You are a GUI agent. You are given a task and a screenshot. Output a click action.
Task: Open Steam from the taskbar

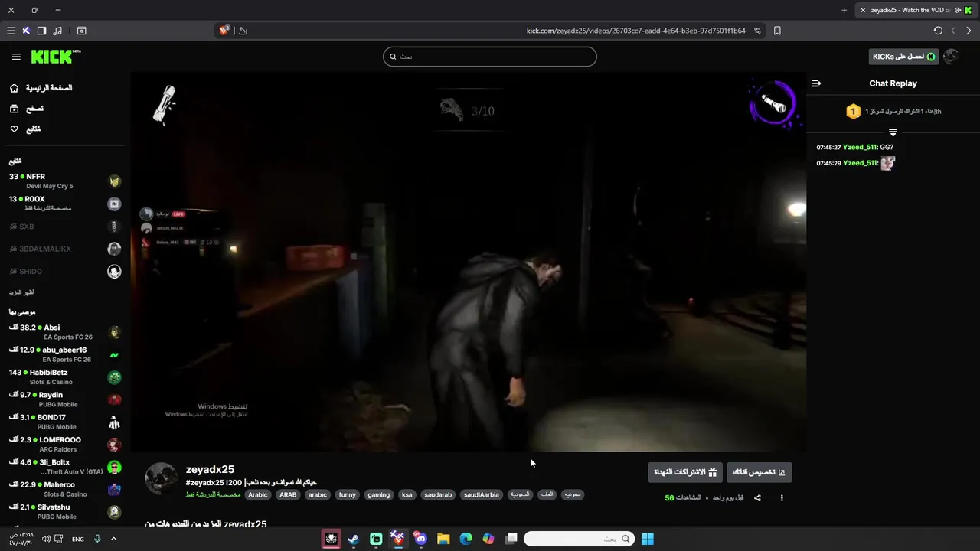click(353, 539)
